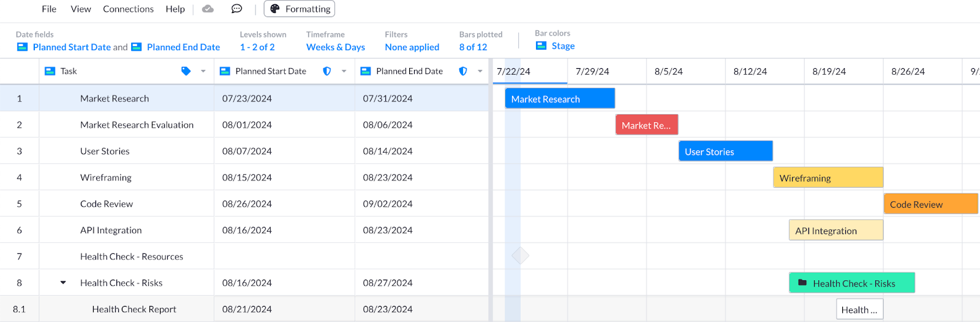Click shield icon in Planned End Date column

click(463, 71)
